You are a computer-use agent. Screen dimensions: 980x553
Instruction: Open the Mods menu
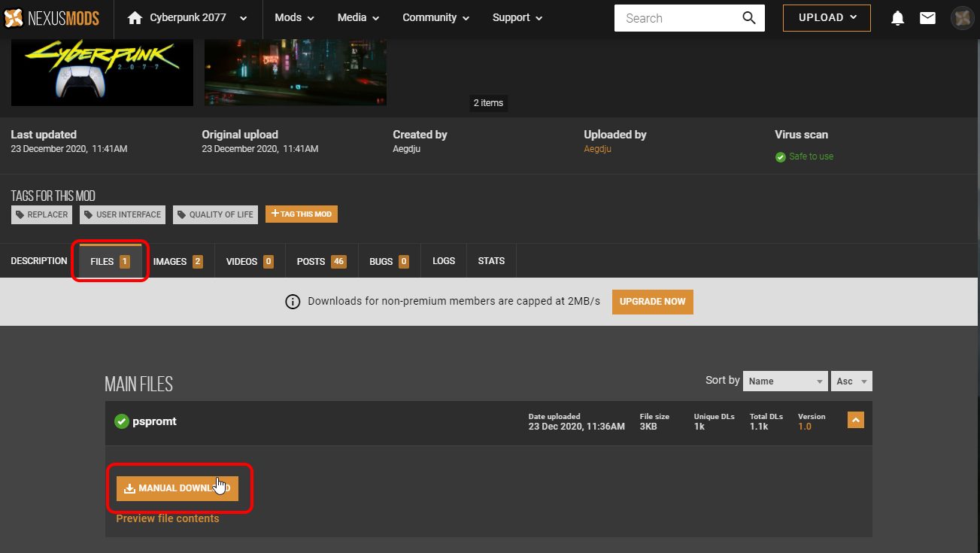[x=294, y=18]
